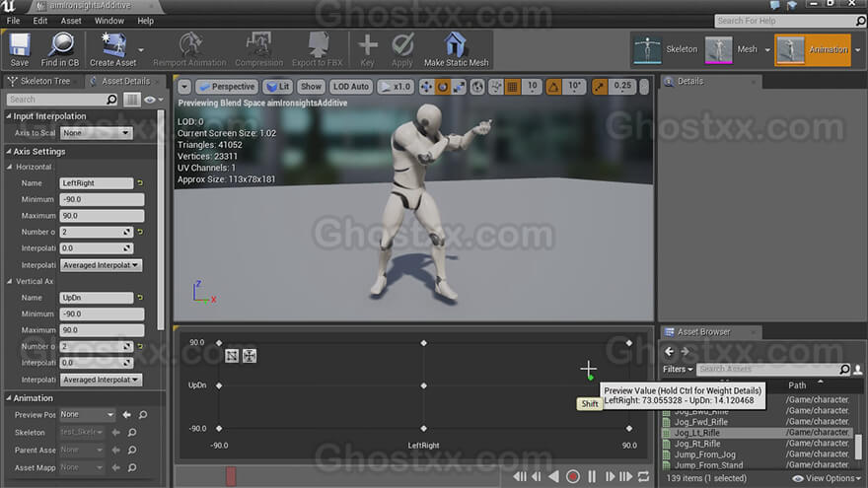868x488 pixels.
Task: Switch to Mesh editor mode
Action: (731, 50)
